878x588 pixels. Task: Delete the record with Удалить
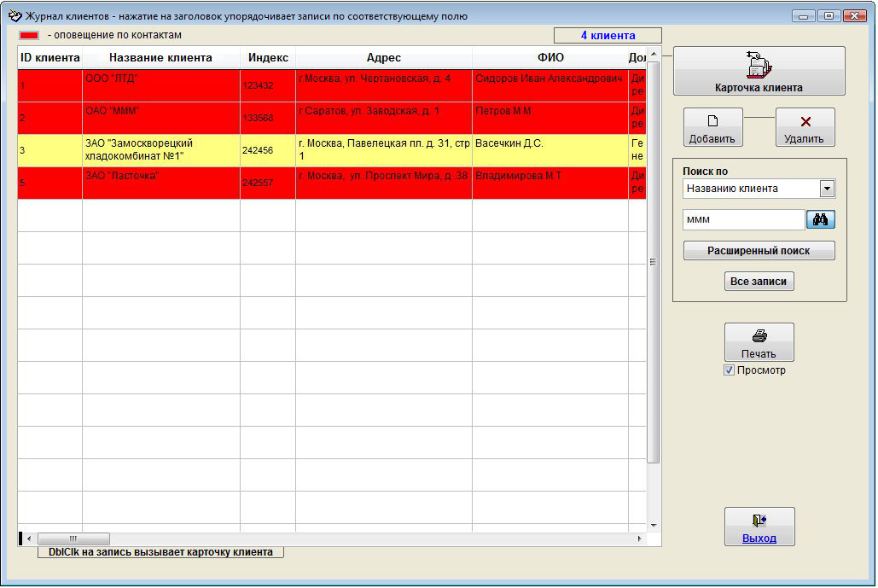[x=805, y=127]
